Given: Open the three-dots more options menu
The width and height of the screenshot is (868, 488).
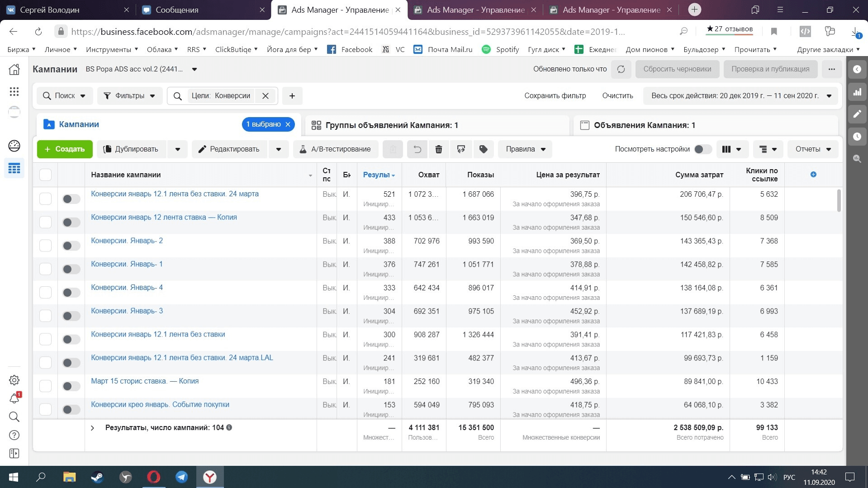Looking at the screenshot, I should coord(831,69).
